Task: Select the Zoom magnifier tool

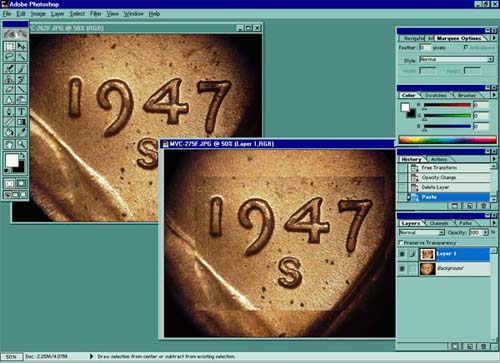Action: [x=21, y=144]
